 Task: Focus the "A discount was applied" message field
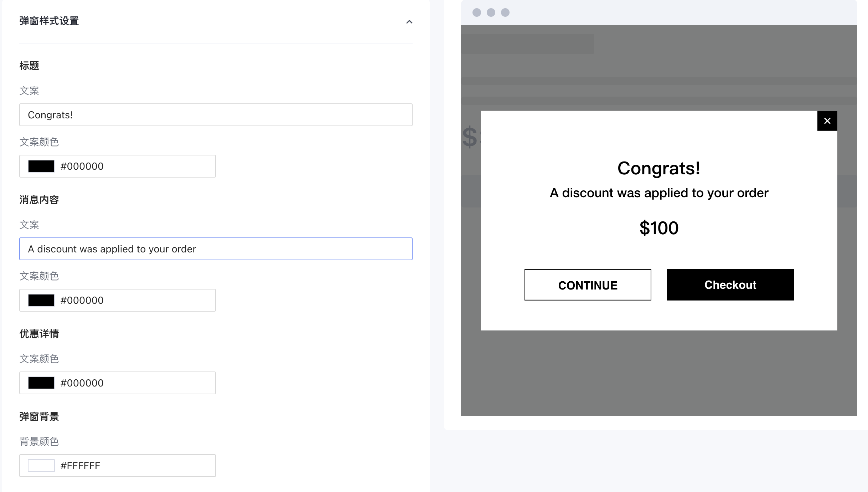(x=216, y=249)
